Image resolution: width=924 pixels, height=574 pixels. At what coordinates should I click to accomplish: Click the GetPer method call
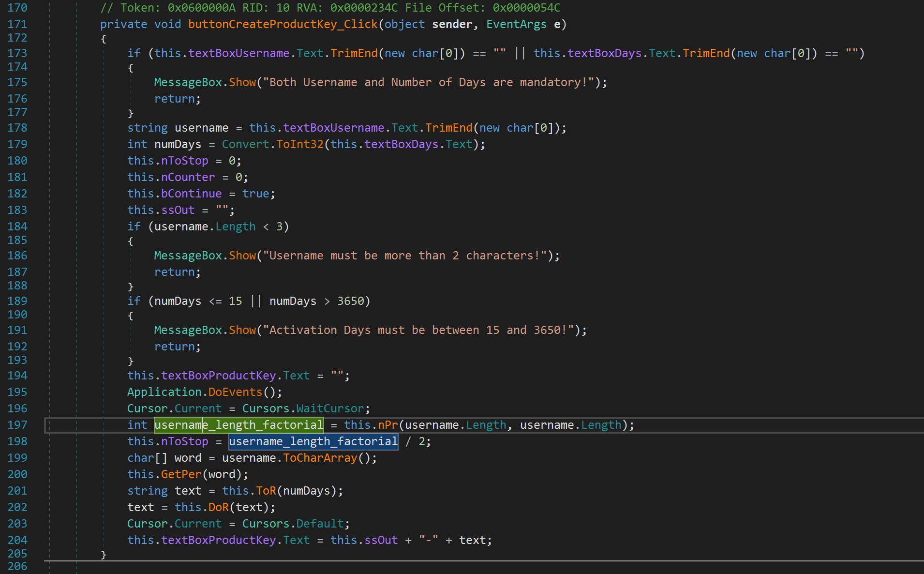pos(181,474)
